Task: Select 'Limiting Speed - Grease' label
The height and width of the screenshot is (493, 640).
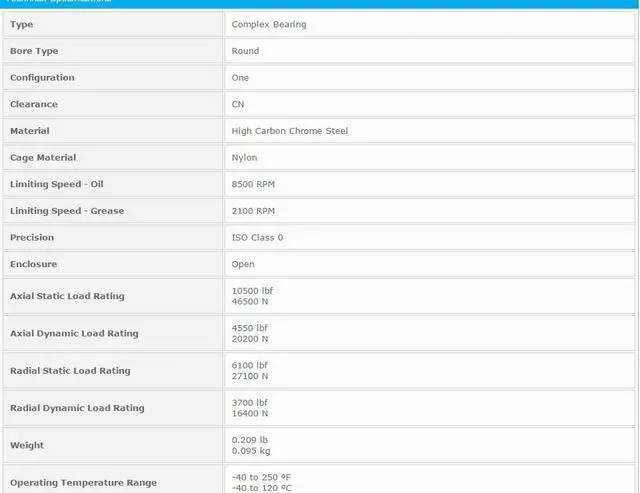Action: coord(67,211)
